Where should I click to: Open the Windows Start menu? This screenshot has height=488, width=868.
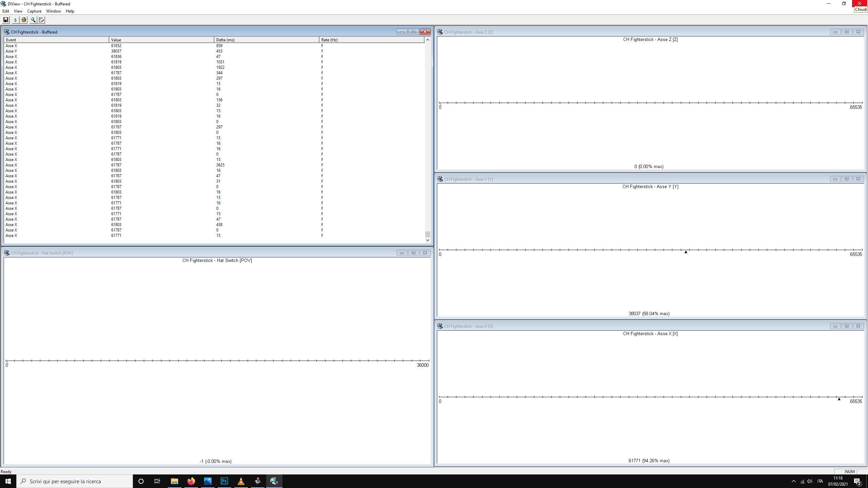coord(8,481)
